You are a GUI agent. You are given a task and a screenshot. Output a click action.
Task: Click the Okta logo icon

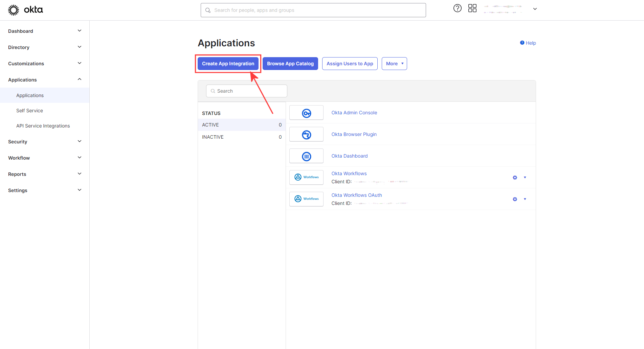[14, 10]
